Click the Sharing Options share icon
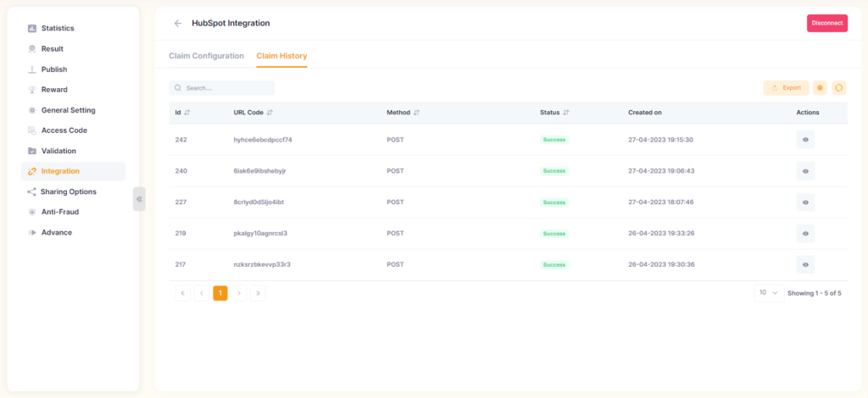The height and width of the screenshot is (398, 868). point(31,192)
